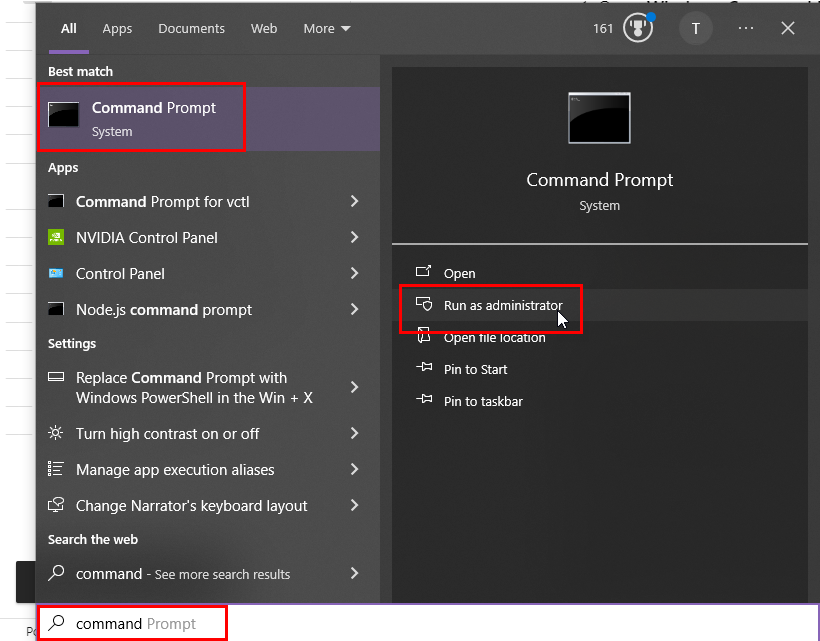Close the search panel with X
Screen dimensions: 820x641
click(788, 28)
